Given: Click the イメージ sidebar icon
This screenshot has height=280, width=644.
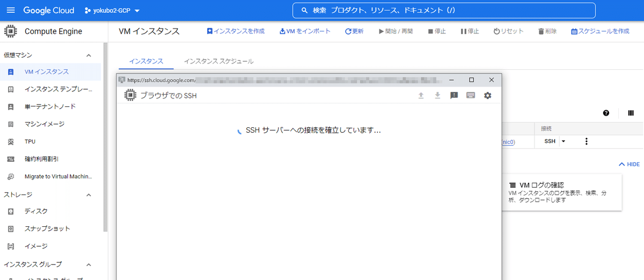Looking at the screenshot, I should click(11, 246).
